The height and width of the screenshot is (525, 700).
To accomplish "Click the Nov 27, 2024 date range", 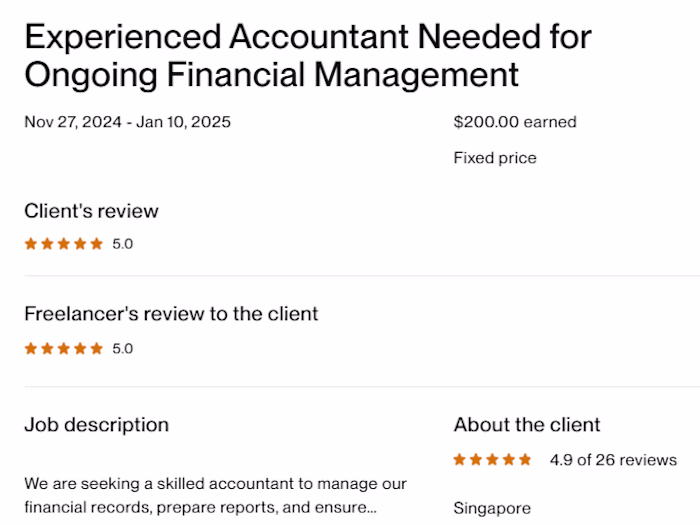I will click(127, 122).
